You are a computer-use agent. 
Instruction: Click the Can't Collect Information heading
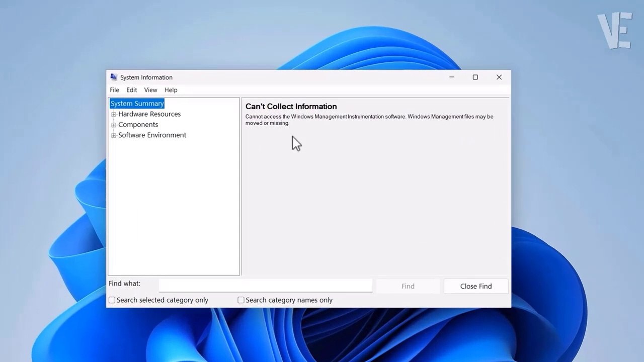click(x=291, y=107)
